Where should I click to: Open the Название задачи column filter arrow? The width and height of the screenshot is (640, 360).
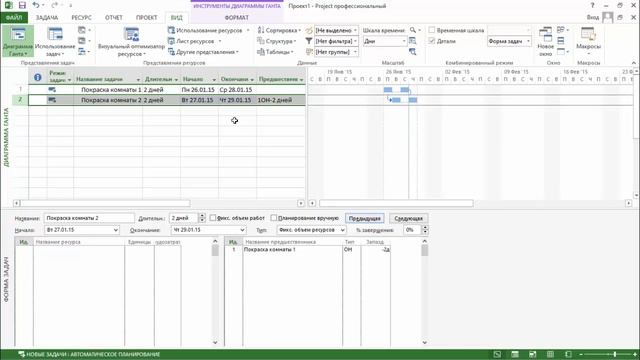138,80
